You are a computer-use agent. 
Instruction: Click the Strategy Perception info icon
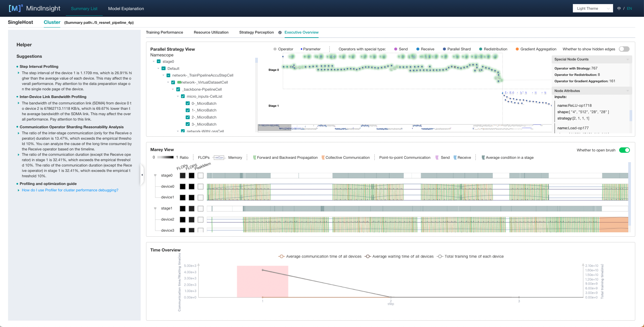click(280, 33)
